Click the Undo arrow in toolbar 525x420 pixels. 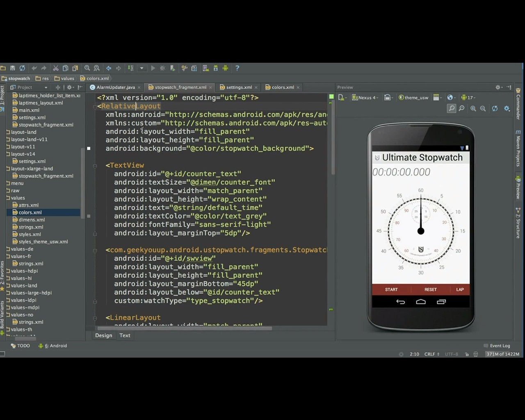(x=34, y=68)
